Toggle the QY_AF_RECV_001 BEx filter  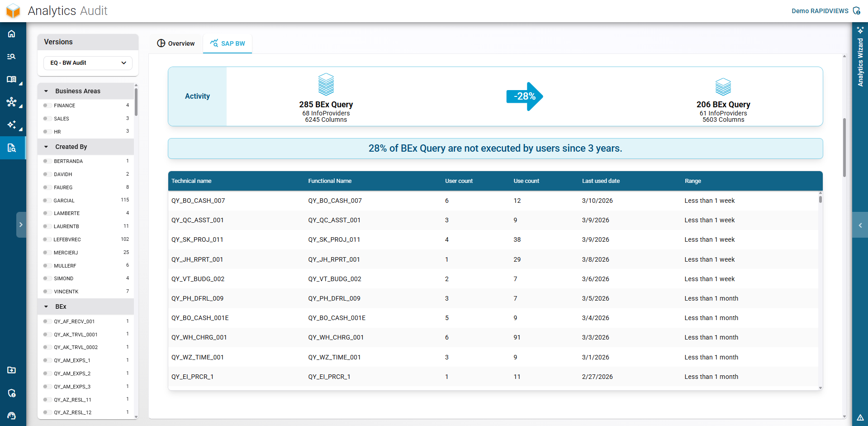(46, 321)
